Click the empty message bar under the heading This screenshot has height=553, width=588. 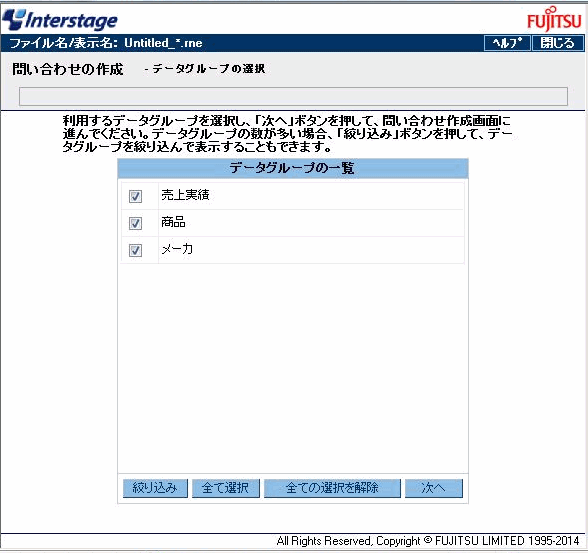coord(293,97)
